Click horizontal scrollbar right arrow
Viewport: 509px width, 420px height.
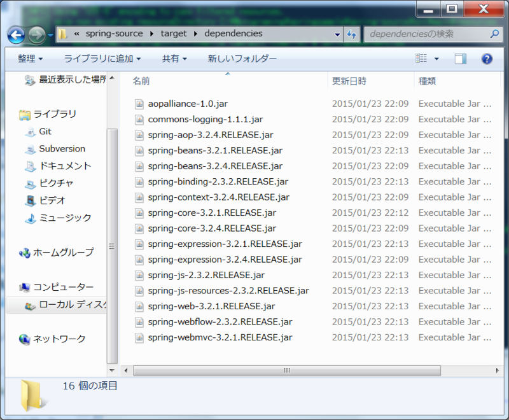coord(498,370)
